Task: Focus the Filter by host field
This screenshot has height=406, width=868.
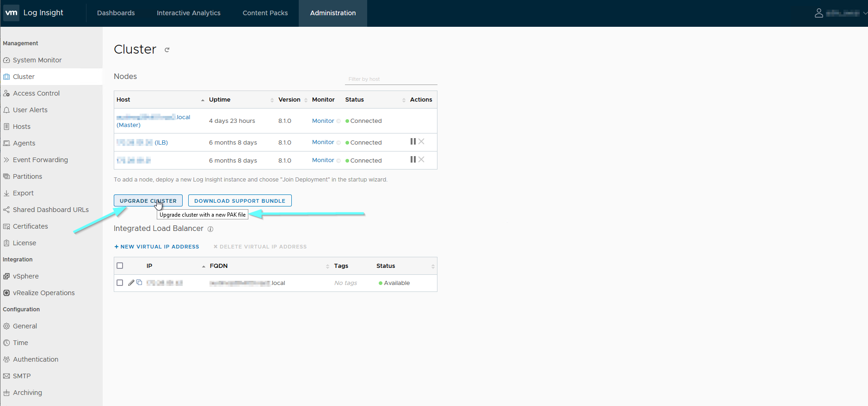Action: (x=391, y=79)
